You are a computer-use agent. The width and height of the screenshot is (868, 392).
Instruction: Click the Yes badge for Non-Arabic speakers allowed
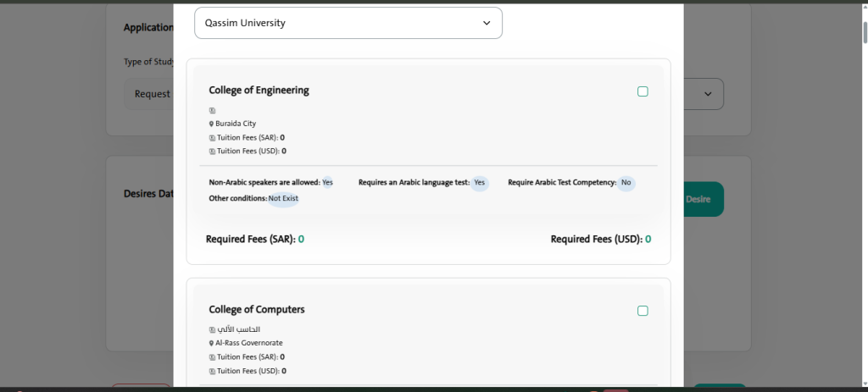point(328,183)
